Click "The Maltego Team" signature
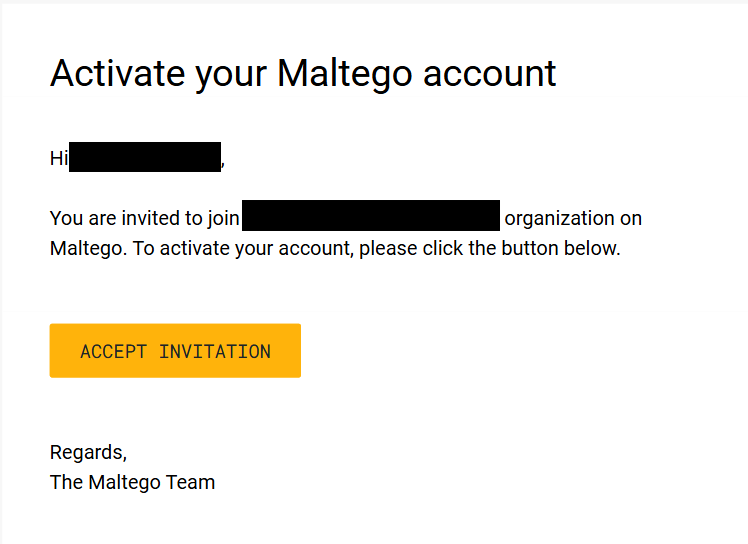748x544 pixels. [132, 482]
